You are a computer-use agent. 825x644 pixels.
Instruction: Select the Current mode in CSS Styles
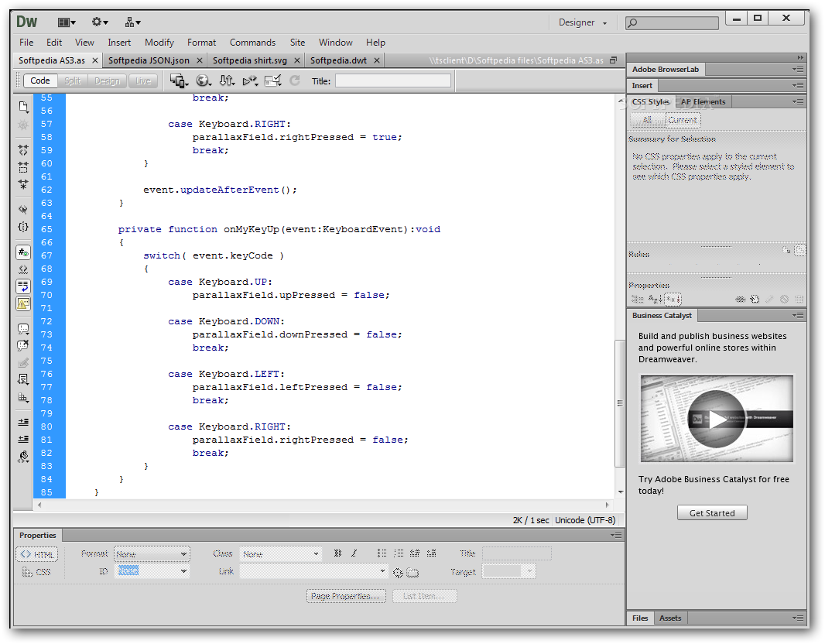pyautogui.click(x=683, y=121)
